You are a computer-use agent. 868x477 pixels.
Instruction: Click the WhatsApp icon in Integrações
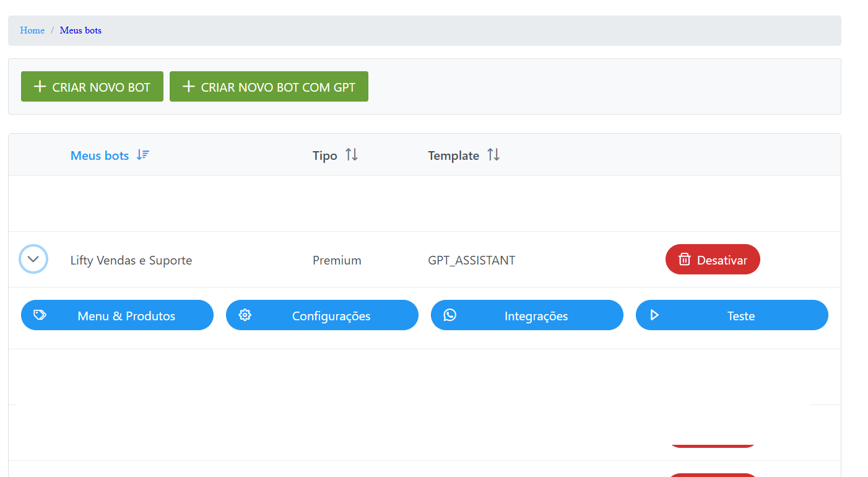click(450, 315)
